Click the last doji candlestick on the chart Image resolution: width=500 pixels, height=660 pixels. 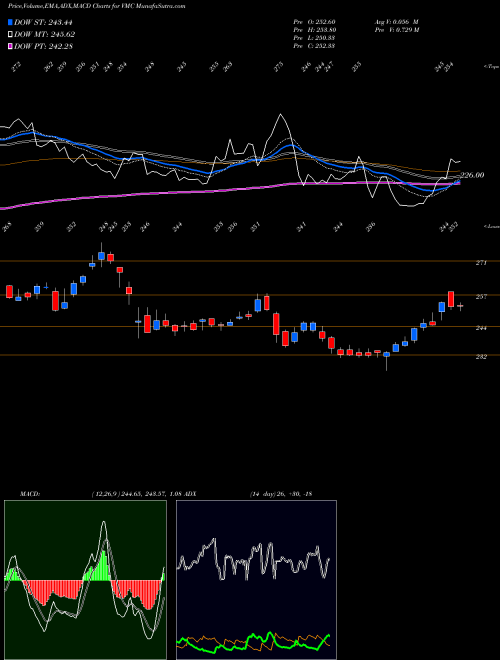[x=460, y=306]
